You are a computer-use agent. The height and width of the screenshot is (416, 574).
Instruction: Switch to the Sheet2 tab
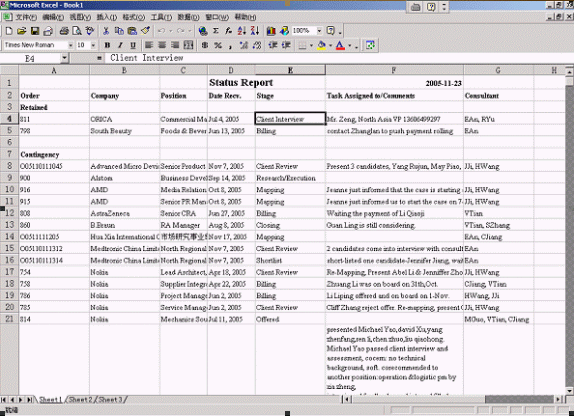coord(80,400)
